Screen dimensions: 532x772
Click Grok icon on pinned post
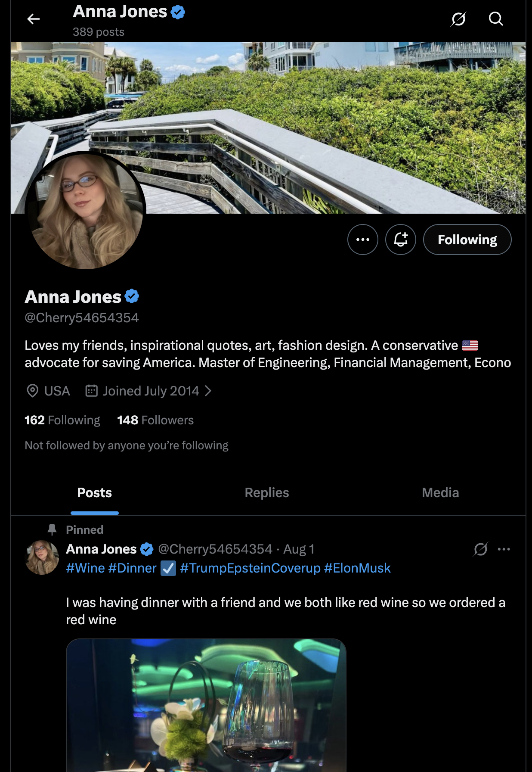(x=480, y=549)
